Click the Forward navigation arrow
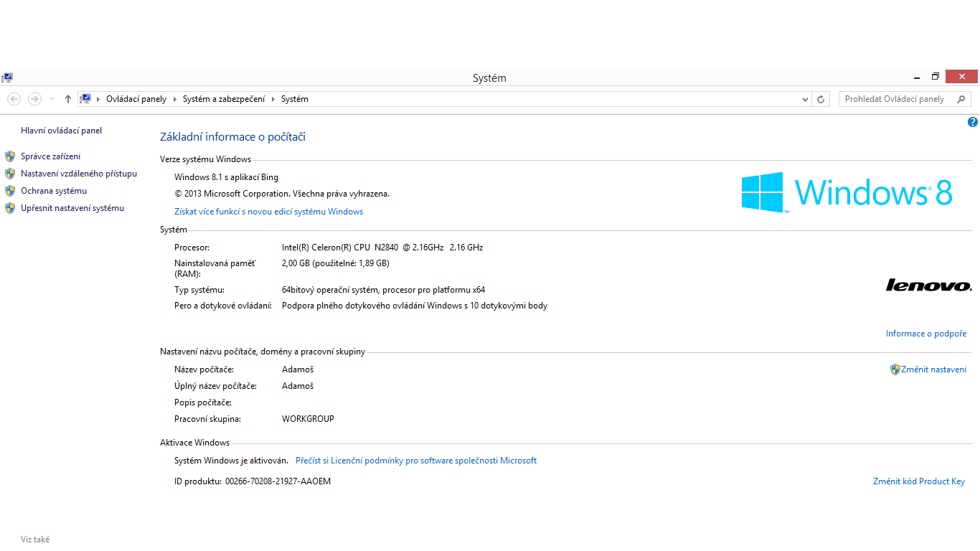This screenshot has height=551, width=980. click(x=34, y=99)
